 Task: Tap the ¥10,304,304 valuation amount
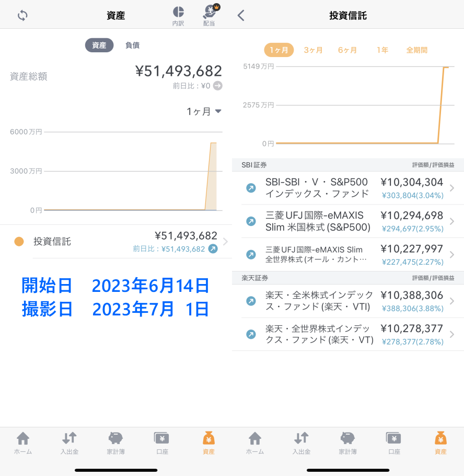point(412,182)
